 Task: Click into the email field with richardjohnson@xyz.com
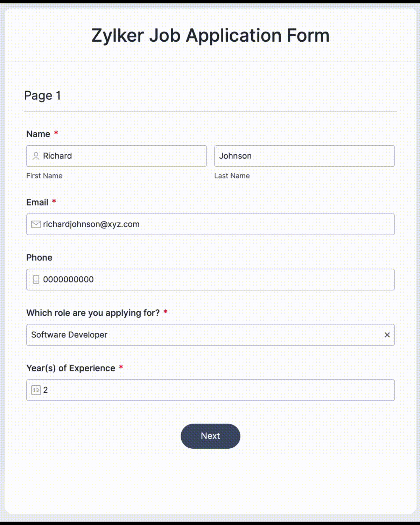pyautogui.click(x=217, y=224)
